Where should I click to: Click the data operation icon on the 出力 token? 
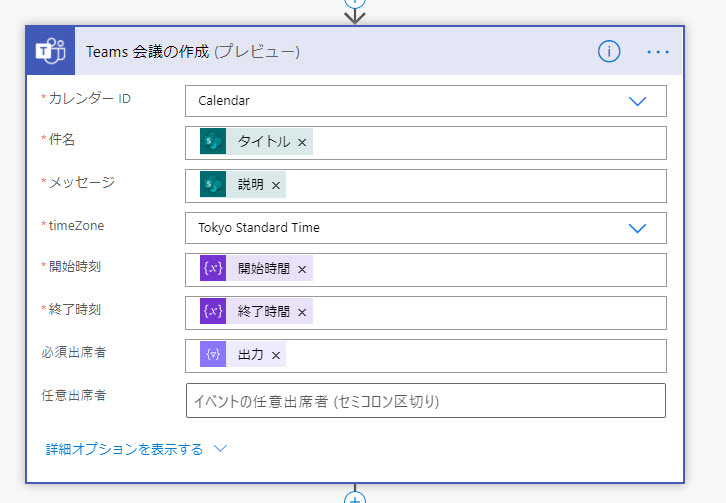coord(213,354)
